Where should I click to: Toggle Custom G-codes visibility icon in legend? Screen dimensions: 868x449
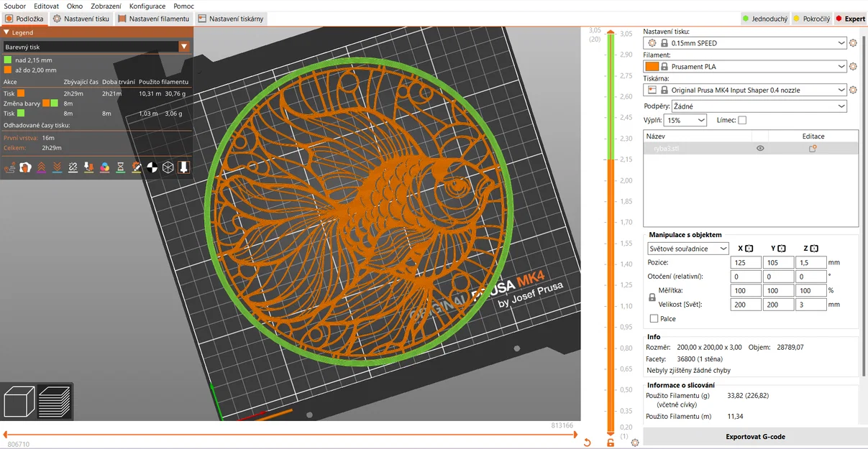point(137,167)
